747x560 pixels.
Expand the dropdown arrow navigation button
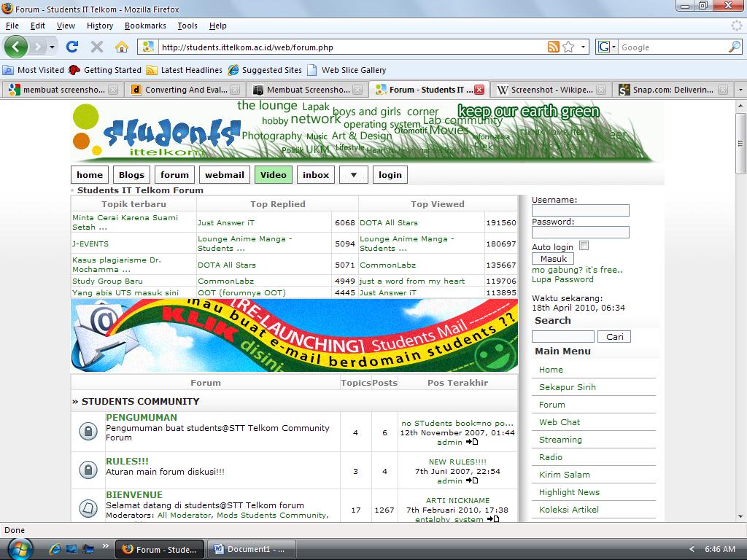tap(354, 175)
